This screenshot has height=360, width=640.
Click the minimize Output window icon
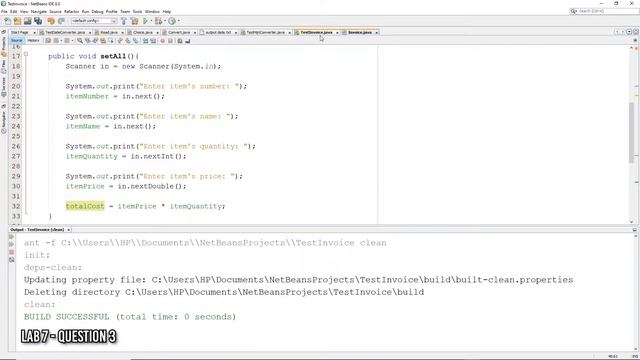pyautogui.click(x=635, y=230)
